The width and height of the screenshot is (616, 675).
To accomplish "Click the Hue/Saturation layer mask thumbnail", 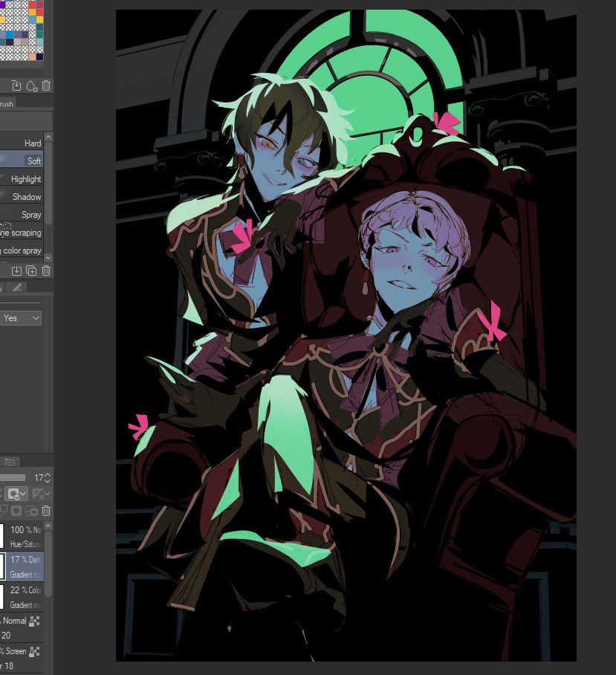I will tap(2, 537).
